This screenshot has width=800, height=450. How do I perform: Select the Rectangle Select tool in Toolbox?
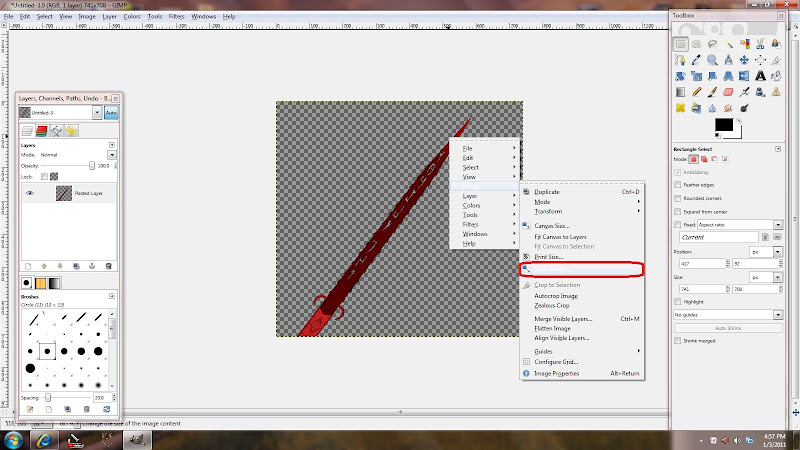[681, 44]
